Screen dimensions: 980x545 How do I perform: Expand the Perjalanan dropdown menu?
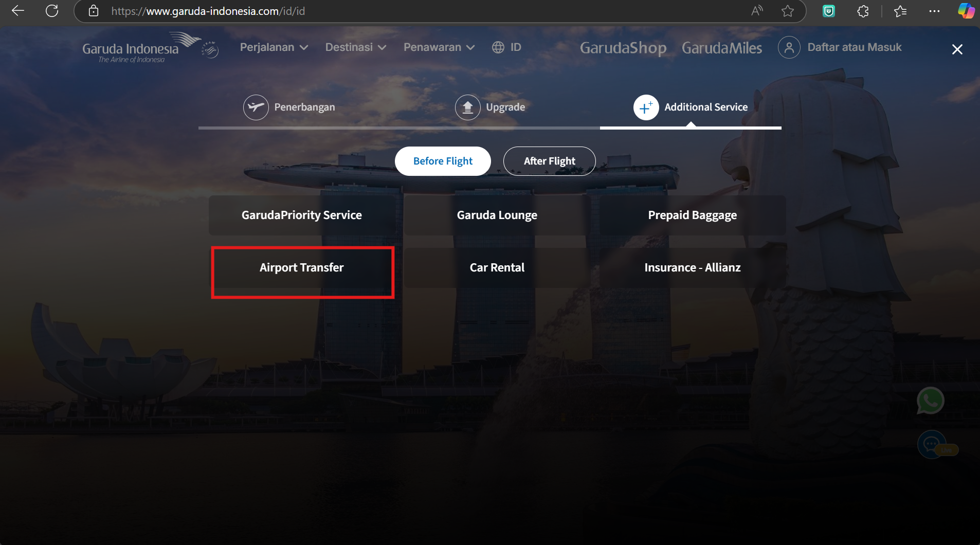pos(274,47)
